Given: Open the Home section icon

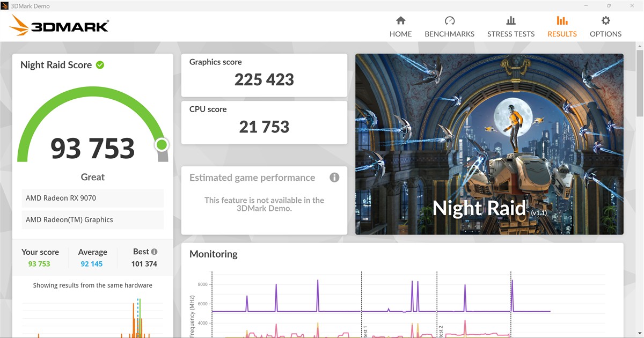Looking at the screenshot, I should point(400,21).
